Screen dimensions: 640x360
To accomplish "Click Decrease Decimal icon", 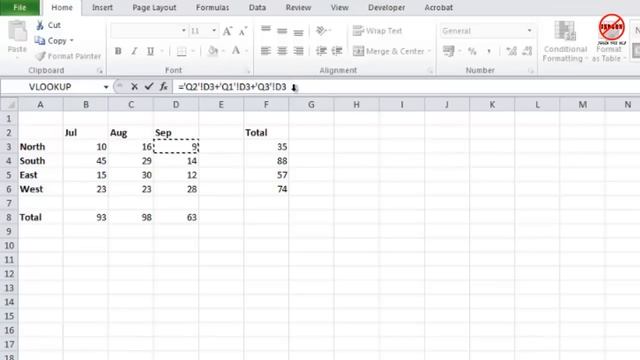I will (527, 51).
